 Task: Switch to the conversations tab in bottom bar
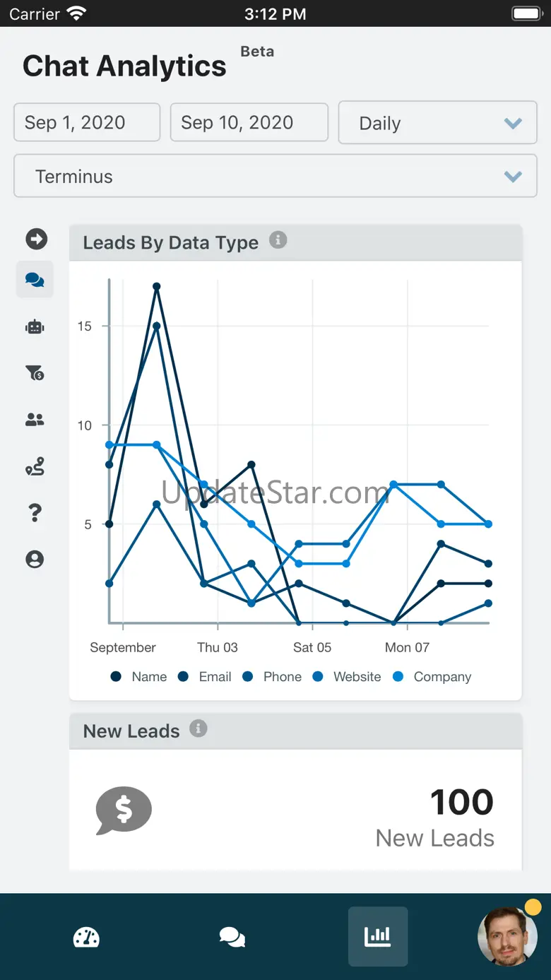click(x=232, y=937)
